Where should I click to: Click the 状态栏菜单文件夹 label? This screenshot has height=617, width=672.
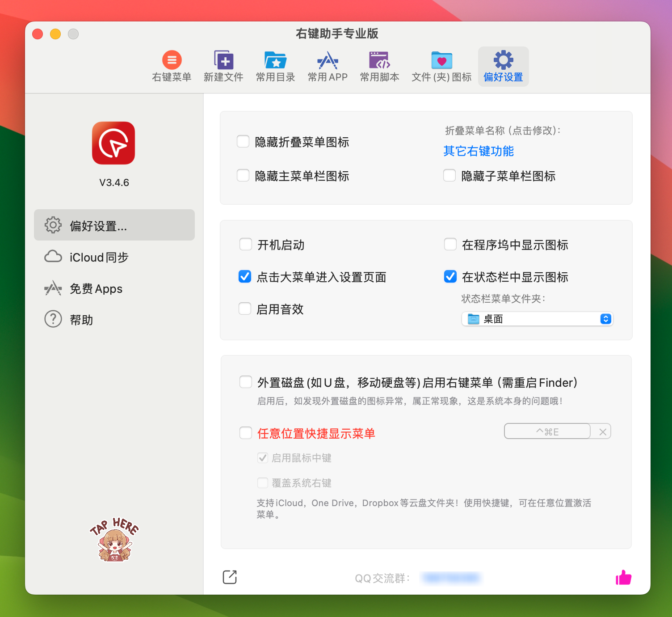(x=503, y=299)
